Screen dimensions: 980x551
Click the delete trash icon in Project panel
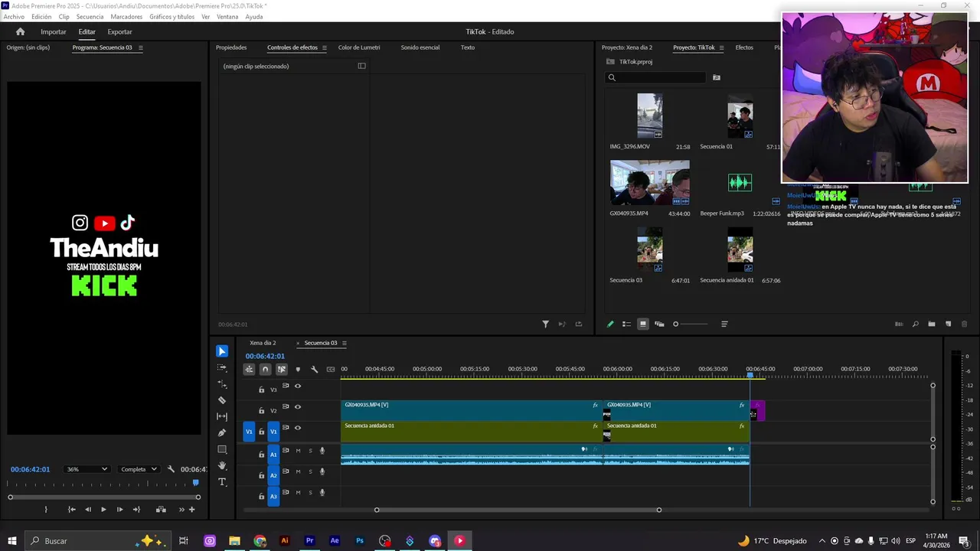click(x=965, y=324)
